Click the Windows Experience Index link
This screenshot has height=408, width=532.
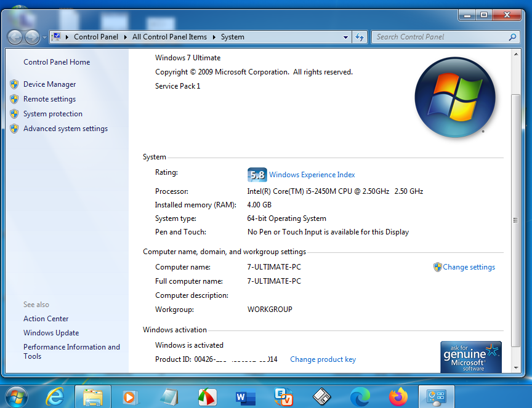pyautogui.click(x=312, y=175)
